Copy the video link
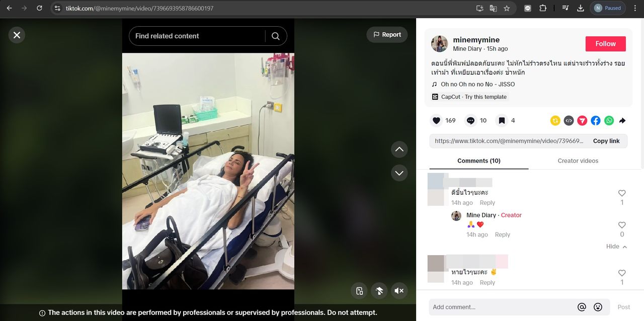The image size is (644, 321). pyautogui.click(x=606, y=141)
